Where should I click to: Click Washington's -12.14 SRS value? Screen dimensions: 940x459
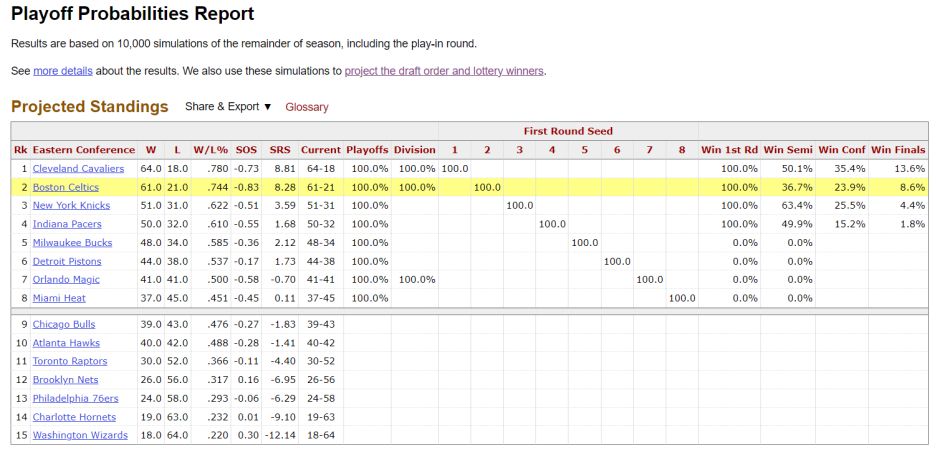(282, 435)
